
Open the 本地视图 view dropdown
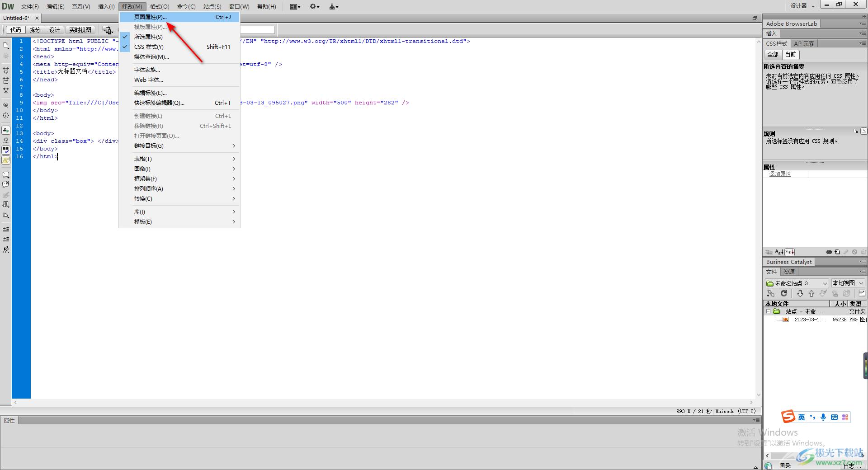848,283
